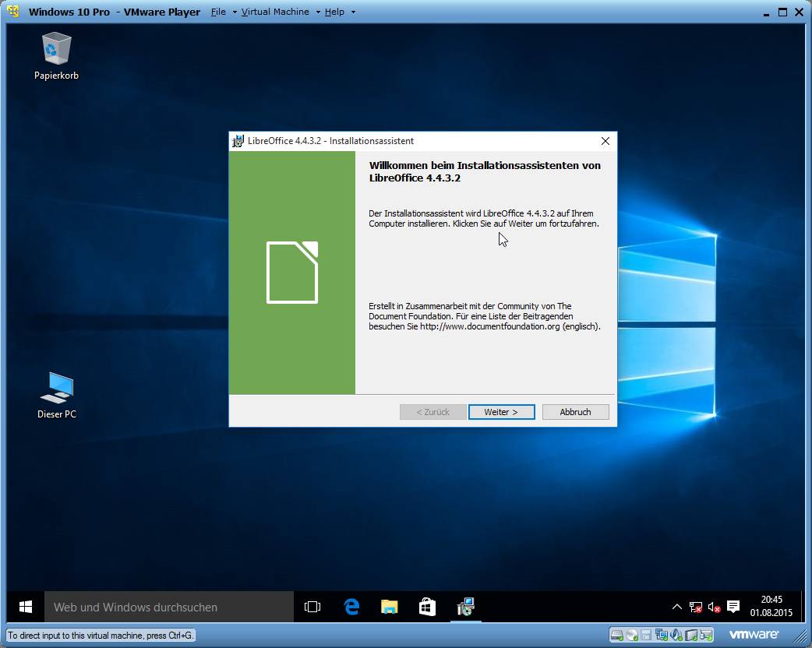Viewport: 812px width, 648px height.
Task: Open the Windows Store taskbar icon
Action: coord(427,607)
